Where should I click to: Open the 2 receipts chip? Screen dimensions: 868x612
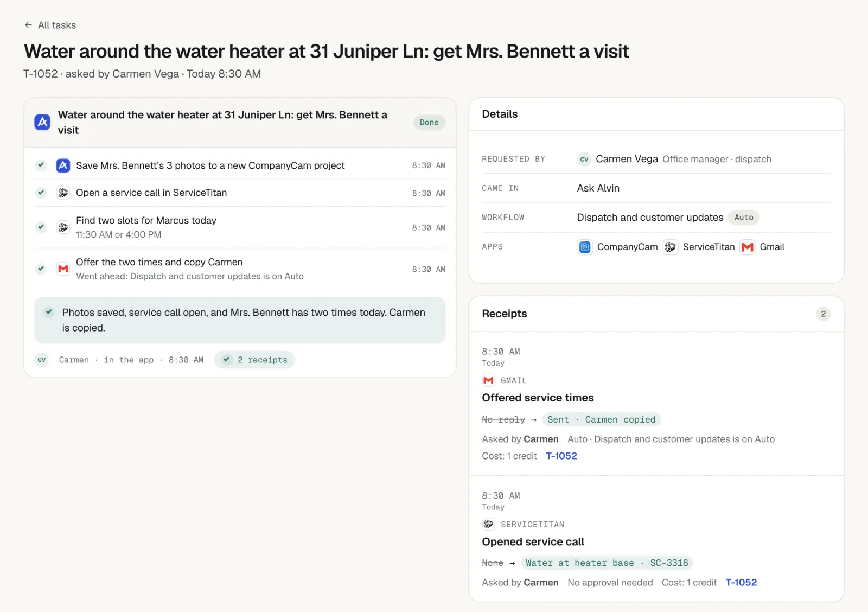click(x=254, y=360)
